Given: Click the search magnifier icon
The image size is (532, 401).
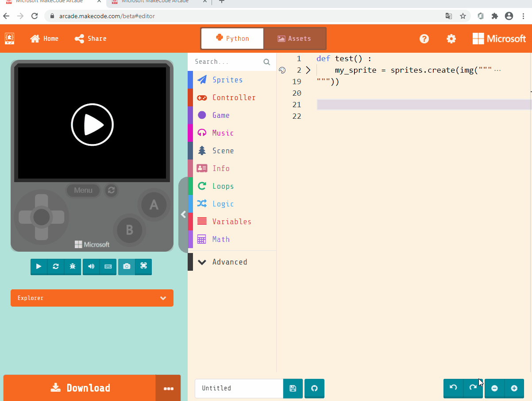Looking at the screenshot, I should [x=266, y=62].
